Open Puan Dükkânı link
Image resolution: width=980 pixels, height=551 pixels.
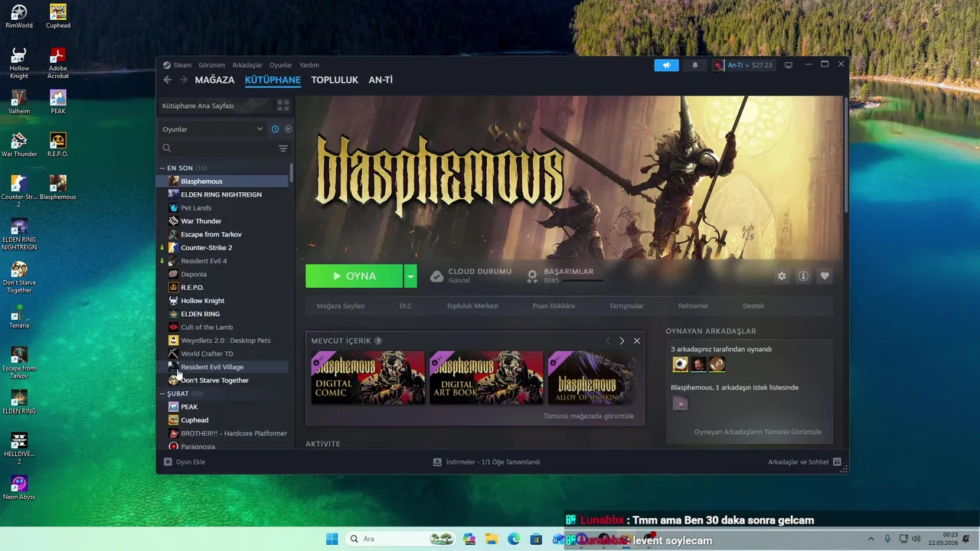(x=554, y=306)
